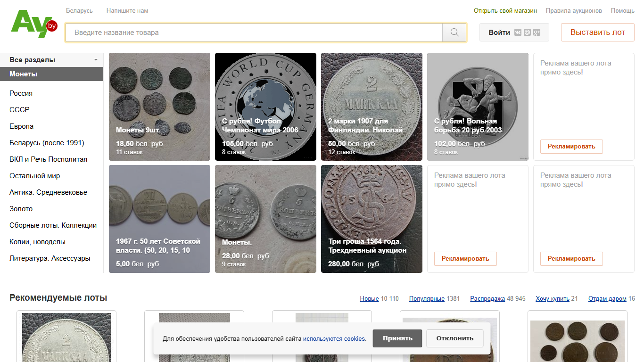
Task: Open the Остальной мир category
Action: (34, 176)
